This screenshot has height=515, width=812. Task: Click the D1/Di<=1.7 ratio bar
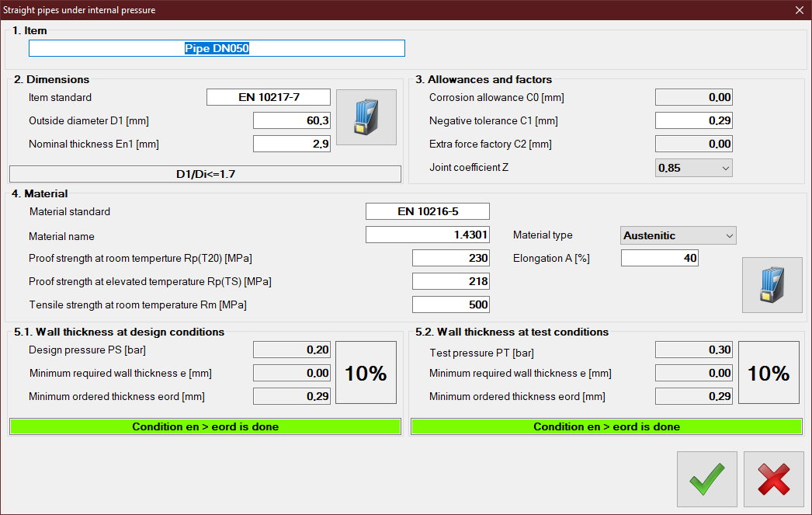pos(205,174)
